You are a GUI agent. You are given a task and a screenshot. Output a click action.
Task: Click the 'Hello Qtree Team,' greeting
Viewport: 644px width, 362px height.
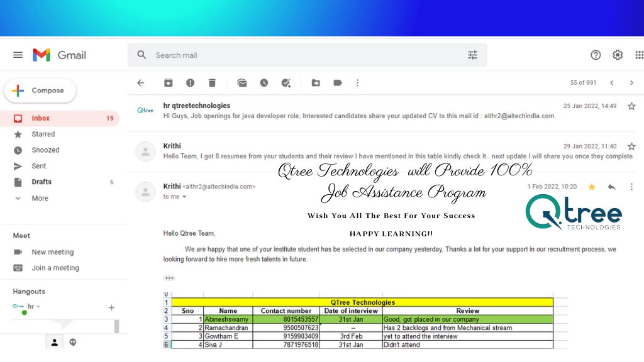[x=189, y=234]
